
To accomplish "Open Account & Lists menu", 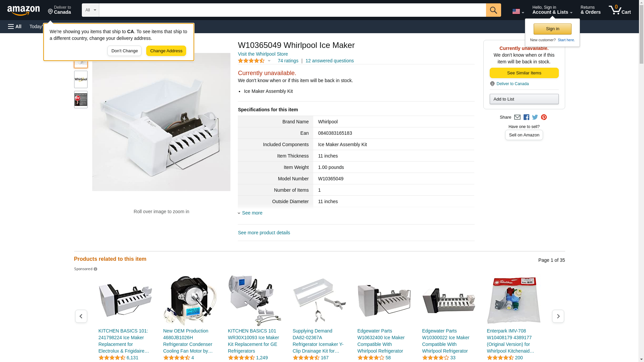I will click(x=552, y=10).
